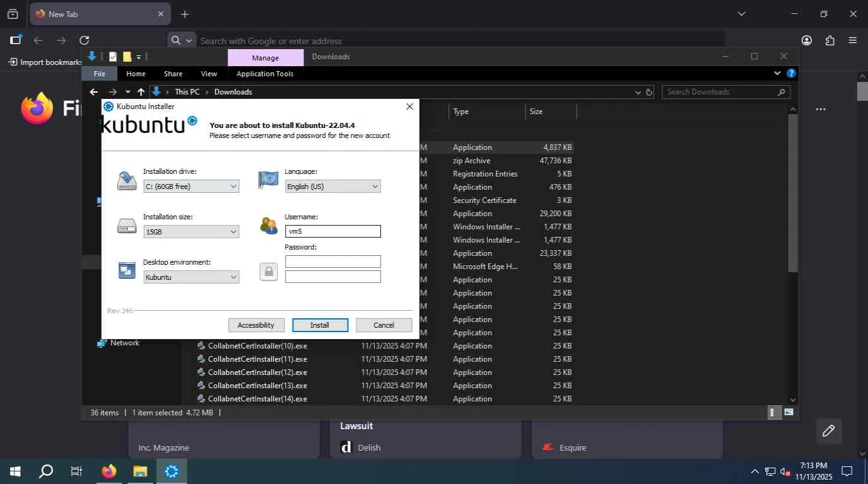Open the Firefox list all tabs chevron

tap(742, 14)
